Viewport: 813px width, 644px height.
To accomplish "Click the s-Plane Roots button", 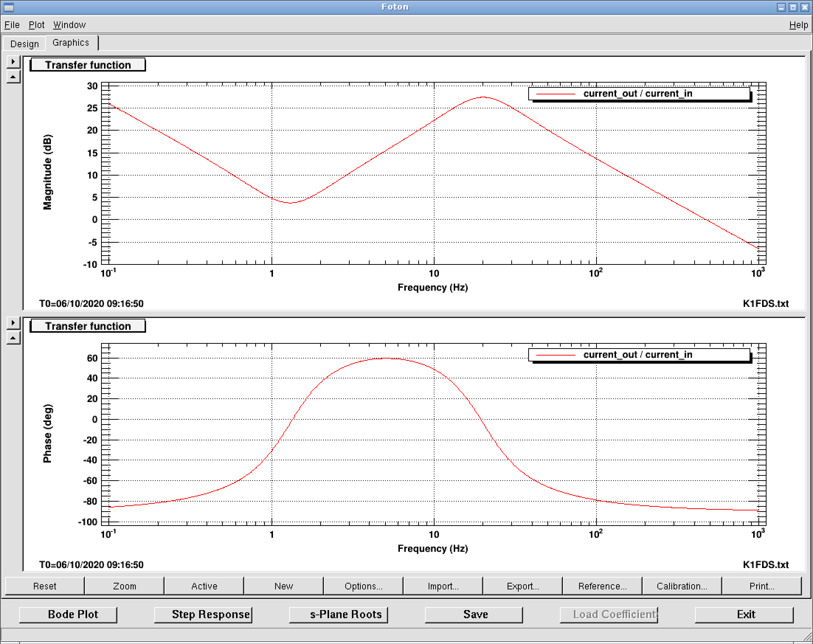I will tap(338, 614).
